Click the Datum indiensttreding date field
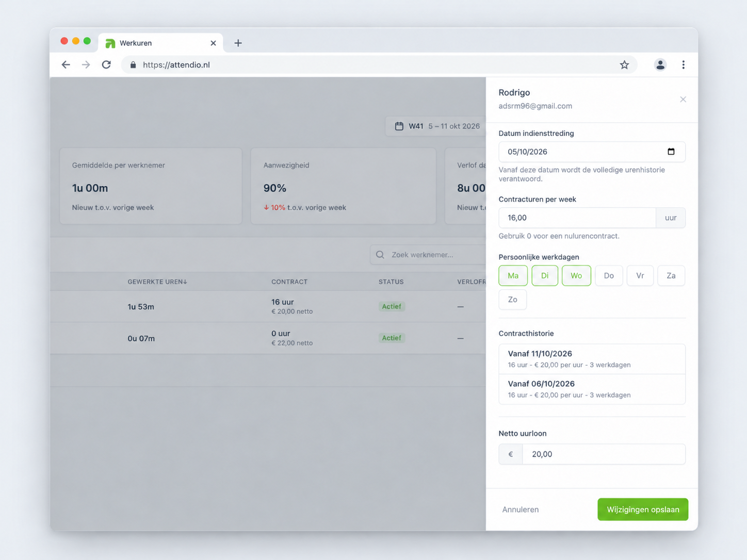 [x=592, y=152]
